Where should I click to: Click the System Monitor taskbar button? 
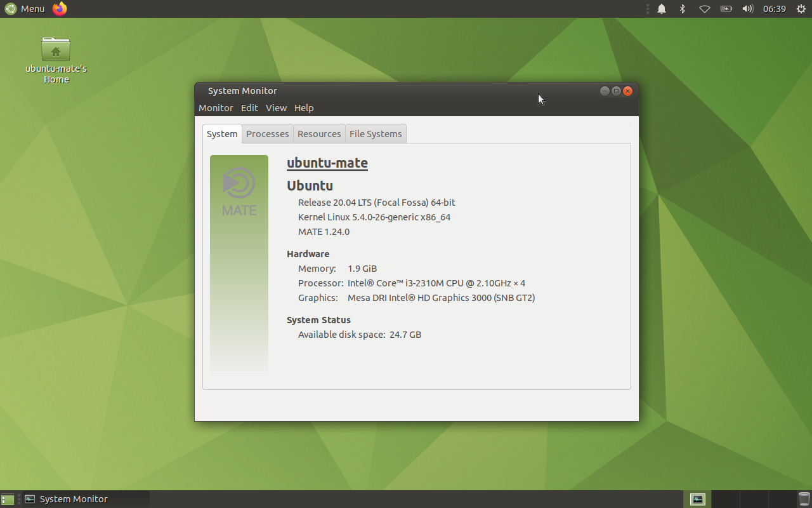point(86,499)
